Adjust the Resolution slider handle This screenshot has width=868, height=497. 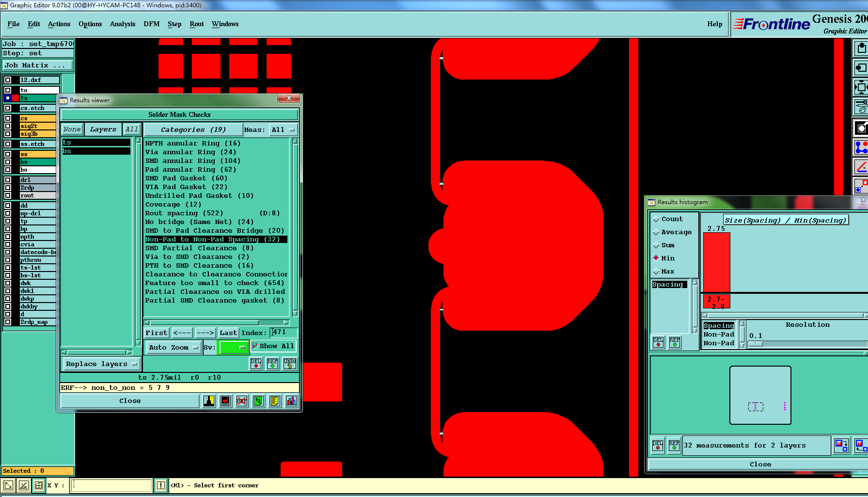point(756,344)
